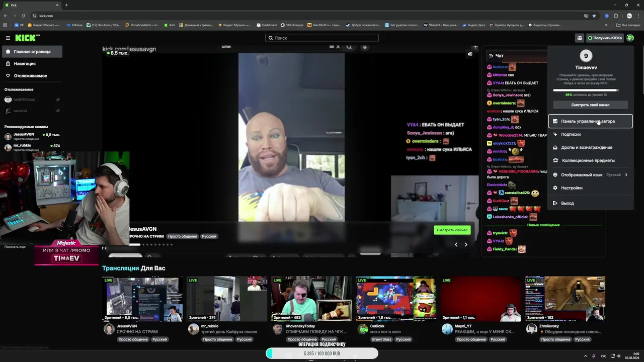Open the apps grid in bookmarks bar

[x=5, y=25]
